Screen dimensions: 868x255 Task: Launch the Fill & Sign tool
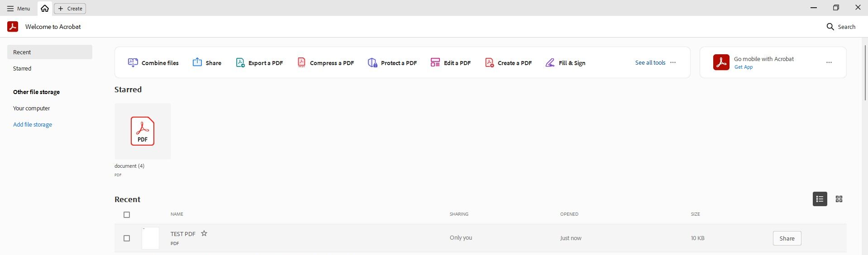pyautogui.click(x=565, y=63)
